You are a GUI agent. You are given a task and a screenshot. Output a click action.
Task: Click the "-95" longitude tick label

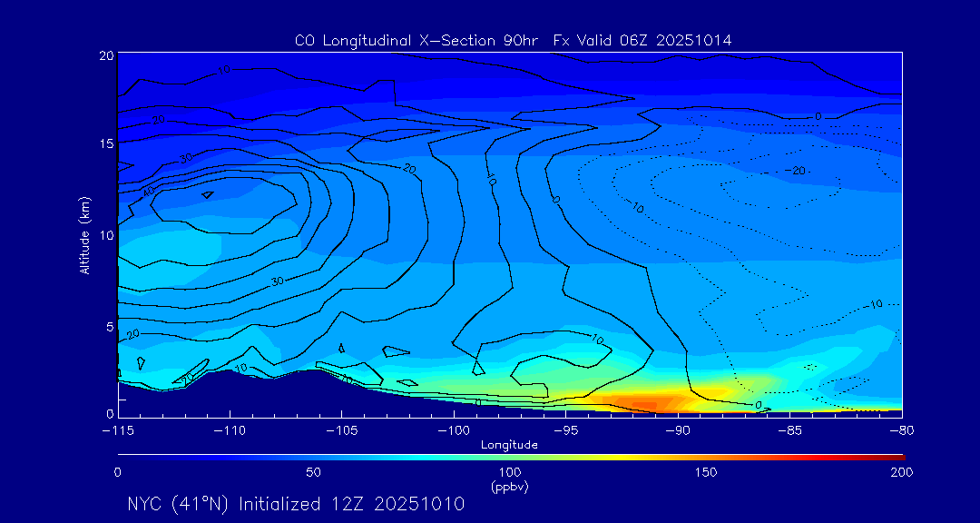pos(565,430)
